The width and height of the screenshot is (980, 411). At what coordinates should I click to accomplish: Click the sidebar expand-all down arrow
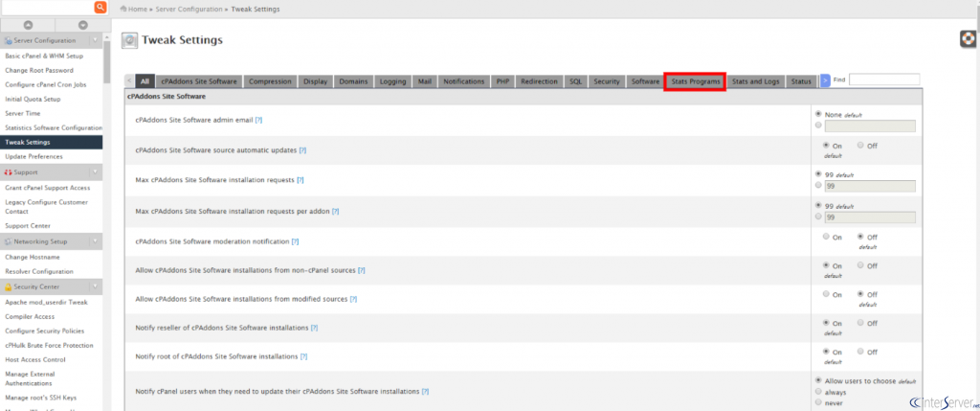click(83, 25)
